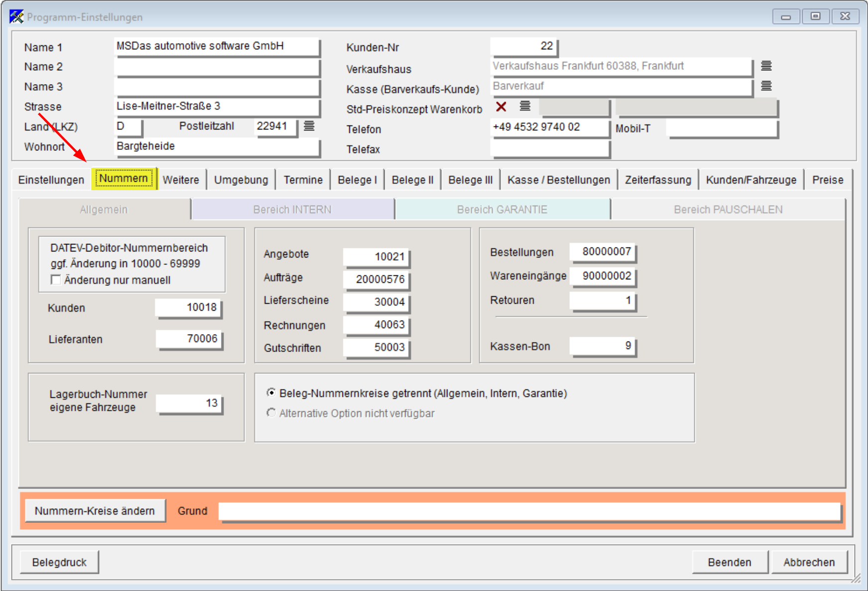Click the Postleitzahl field with 22941
Viewport: 868px width, 591px height.
coord(276,126)
